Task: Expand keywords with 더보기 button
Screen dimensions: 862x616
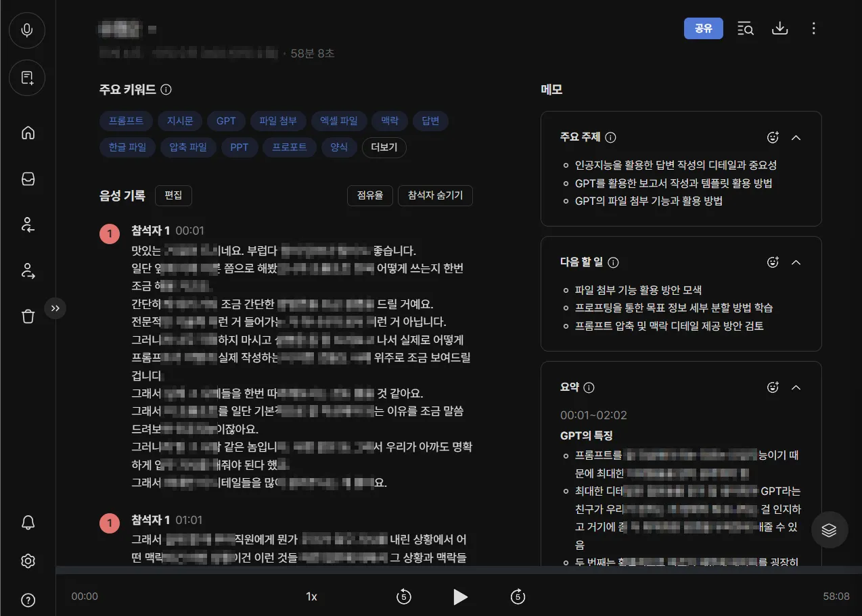Action: click(384, 147)
